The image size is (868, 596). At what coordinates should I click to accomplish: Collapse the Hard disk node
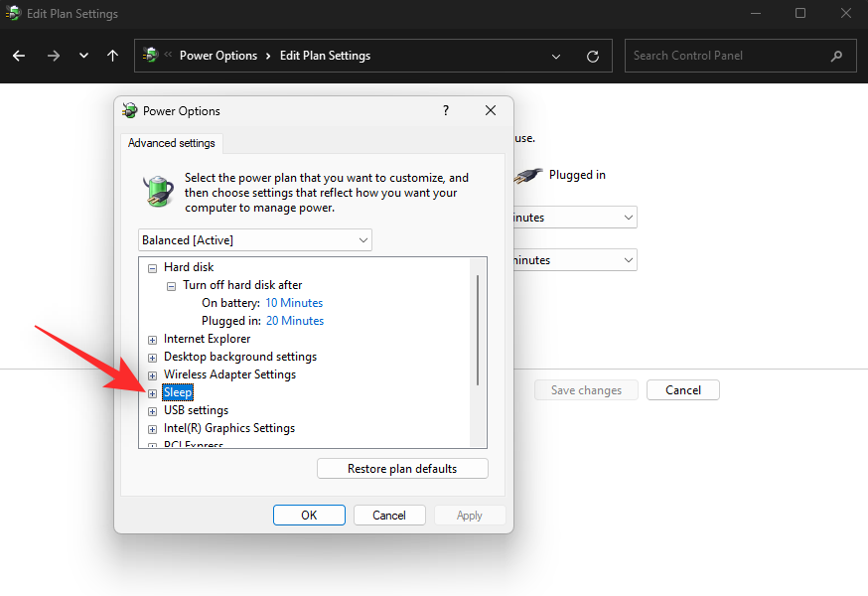(x=152, y=268)
